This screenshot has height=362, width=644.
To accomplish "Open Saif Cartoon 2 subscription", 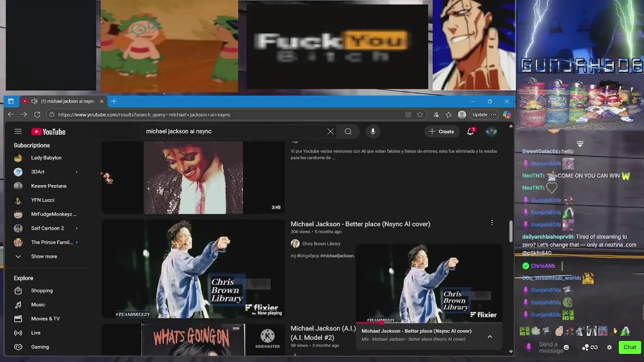I will 46,228.
